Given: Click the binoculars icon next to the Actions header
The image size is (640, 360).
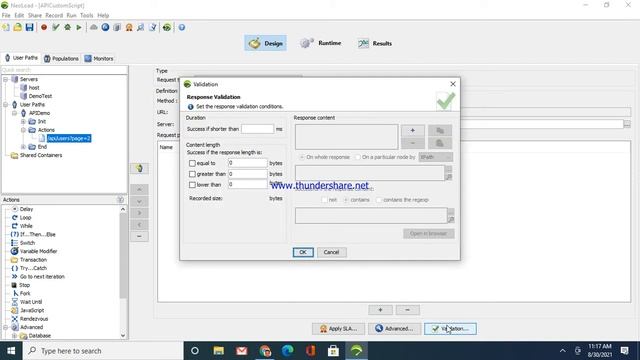Looking at the screenshot, I should pos(120,200).
